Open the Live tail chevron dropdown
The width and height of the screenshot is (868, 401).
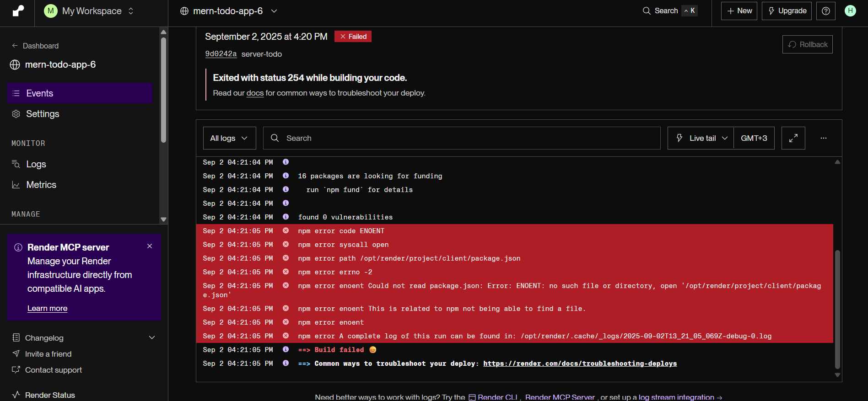tap(725, 138)
